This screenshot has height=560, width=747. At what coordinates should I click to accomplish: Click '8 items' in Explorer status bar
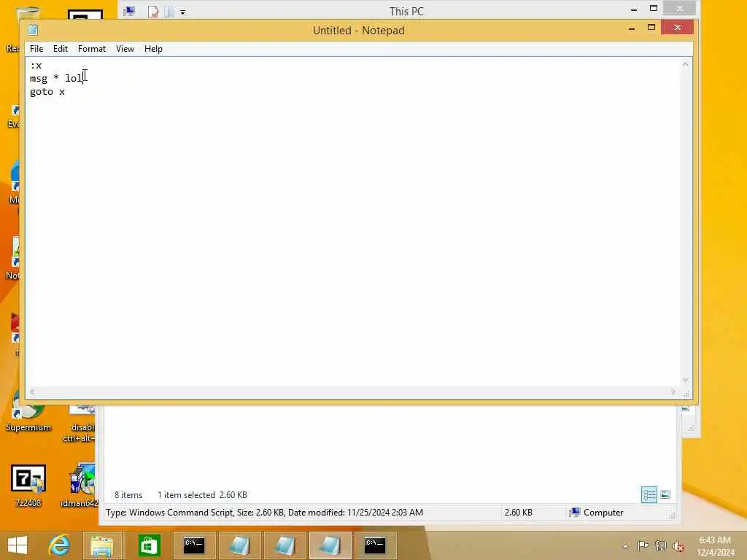pos(128,495)
